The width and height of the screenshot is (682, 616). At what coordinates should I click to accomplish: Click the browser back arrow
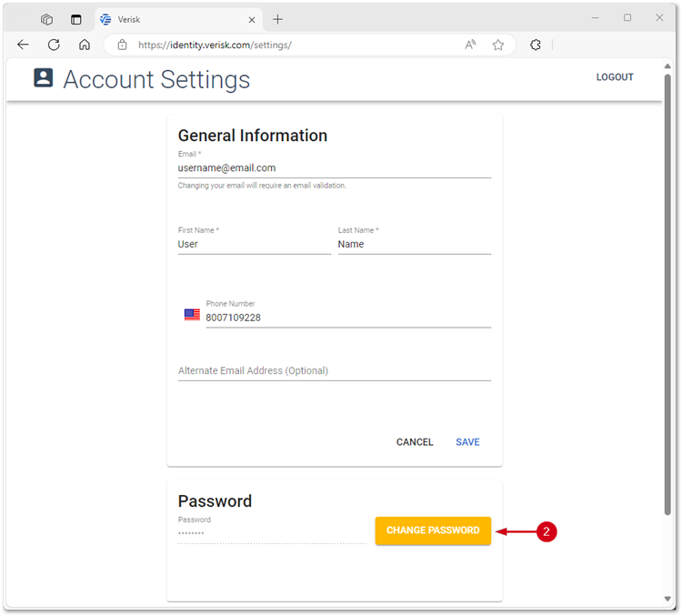[x=24, y=45]
